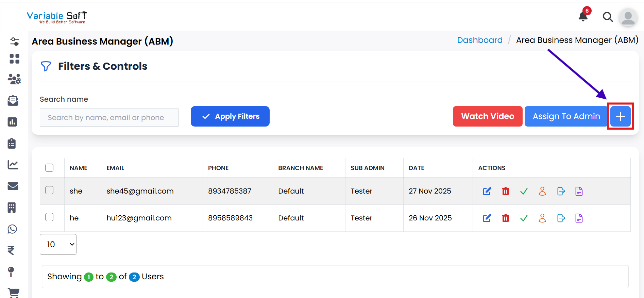Open the shopping cart sidebar item
The width and height of the screenshot is (644, 298).
tap(14, 293)
